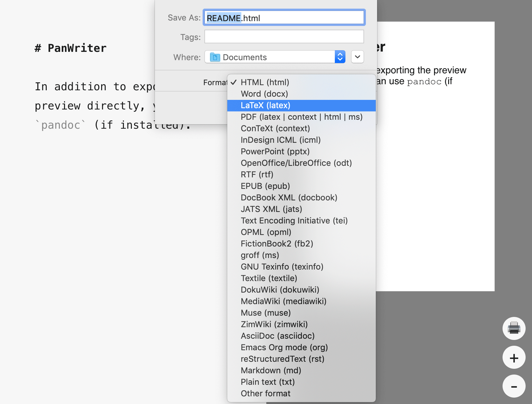532x404 pixels.
Task: Pick Text Encoding Initiative (tei) format
Action: tap(302, 221)
